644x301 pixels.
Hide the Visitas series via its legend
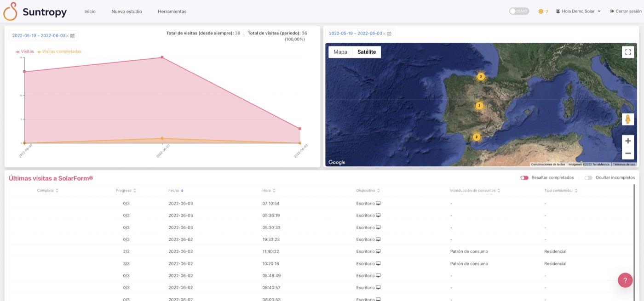[25, 51]
